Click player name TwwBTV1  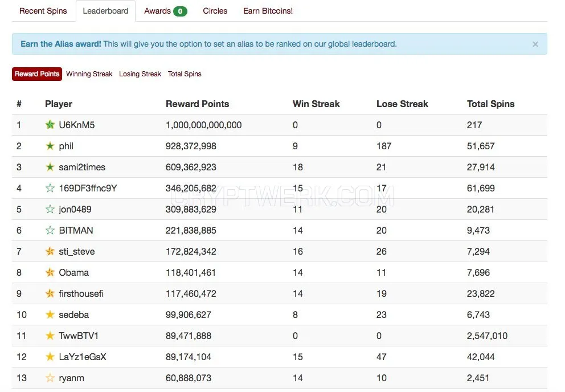click(x=79, y=336)
